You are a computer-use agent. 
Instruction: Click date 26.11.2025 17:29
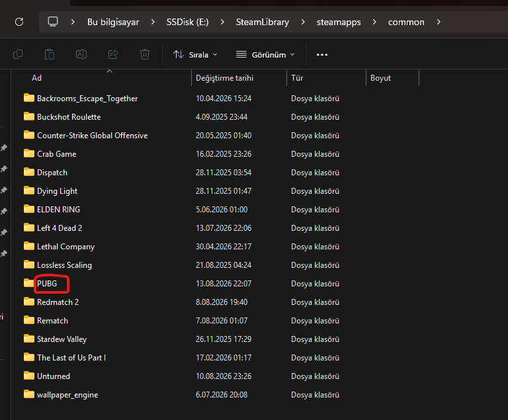click(x=224, y=339)
